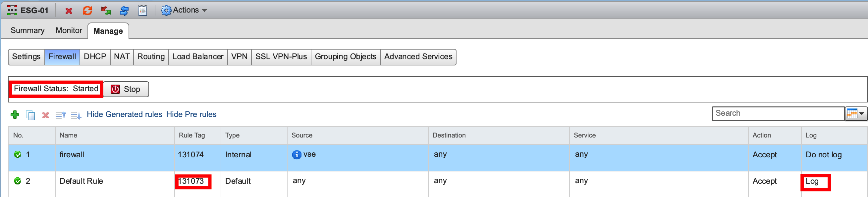Click the blue sync arrows icon
This screenshot has height=197, width=868.
click(x=124, y=11)
